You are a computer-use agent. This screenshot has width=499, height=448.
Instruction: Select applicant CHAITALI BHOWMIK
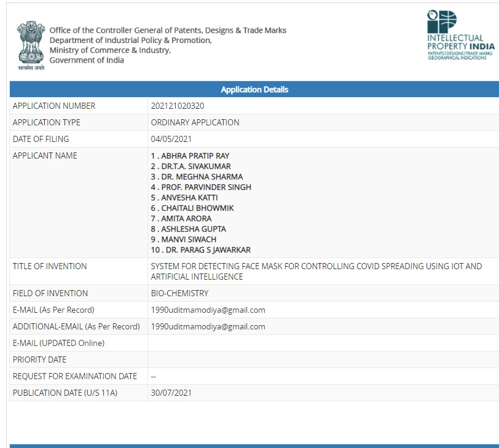click(x=192, y=208)
